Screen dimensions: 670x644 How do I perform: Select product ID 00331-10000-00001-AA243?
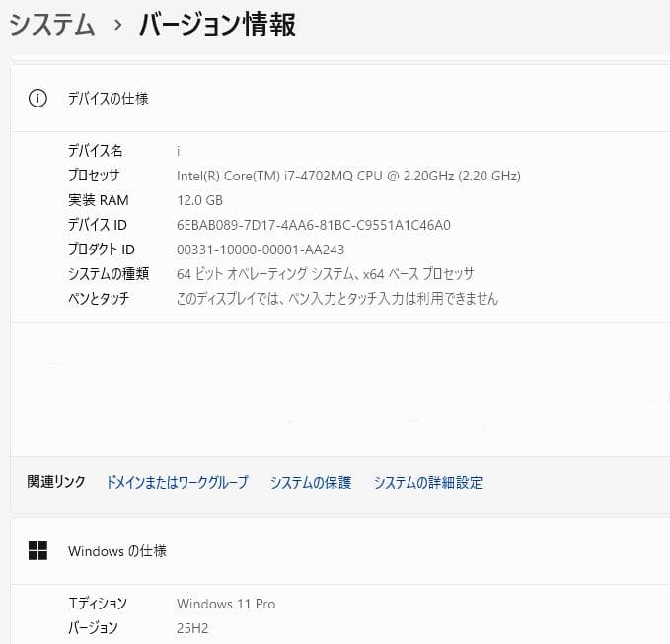click(261, 250)
